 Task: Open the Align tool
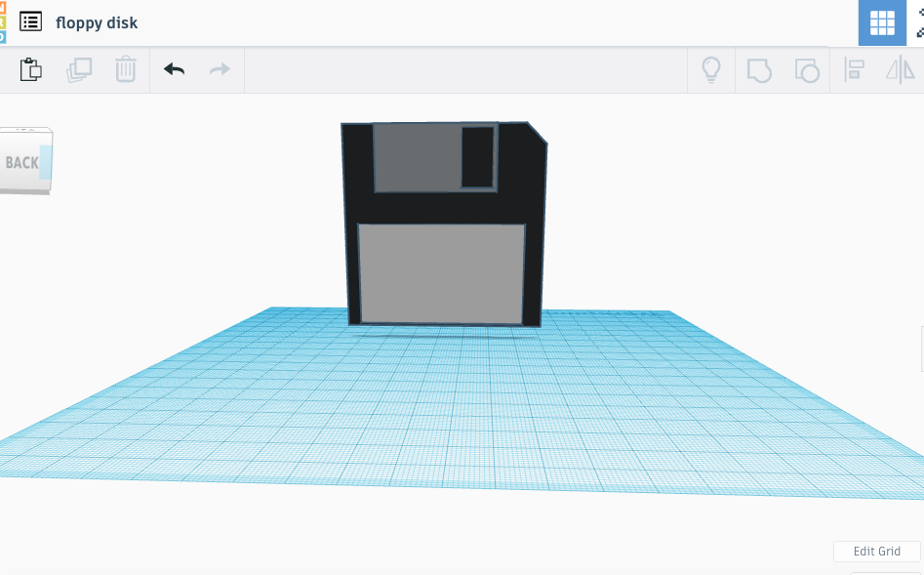point(855,69)
